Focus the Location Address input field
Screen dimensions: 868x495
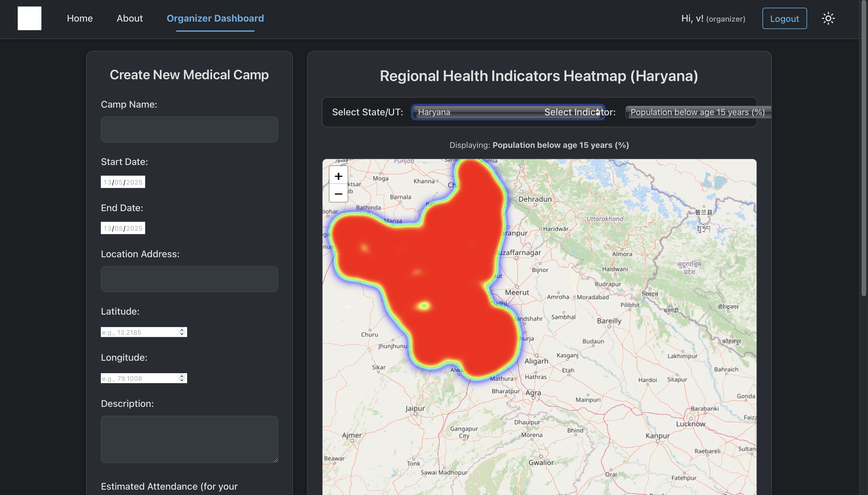[189, 279]
